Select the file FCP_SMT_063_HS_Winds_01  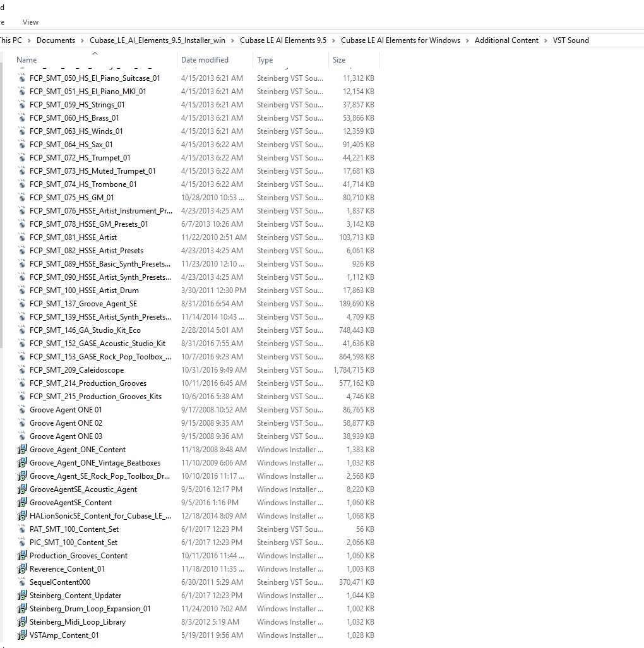(76, 131)
